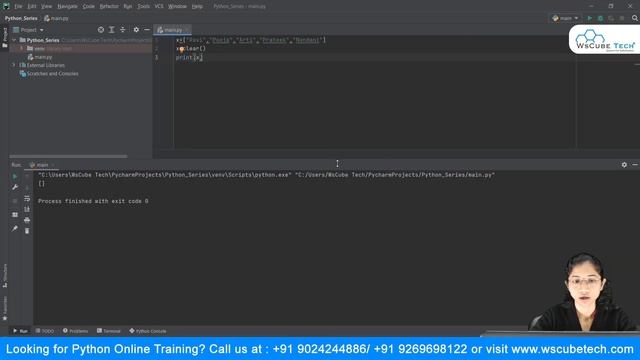The height and width of the screenshot is (360, 640).
Task: Open the Terminal tool window
Action: (x=109, y=331)
